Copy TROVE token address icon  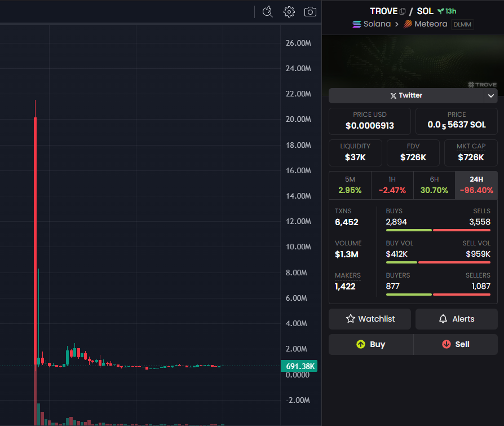(403, 11)
